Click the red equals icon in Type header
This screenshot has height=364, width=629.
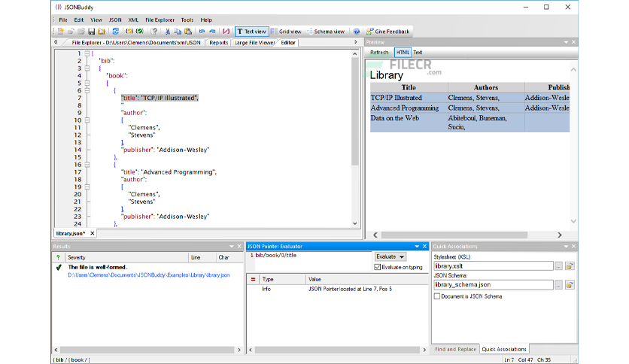pyautogui.click(x=253, y=280)
